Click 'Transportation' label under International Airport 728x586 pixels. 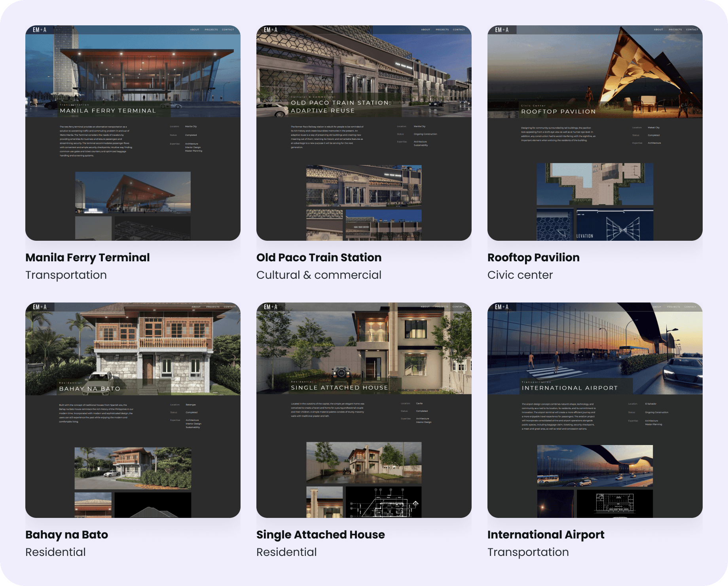click(x=528, y=552)
